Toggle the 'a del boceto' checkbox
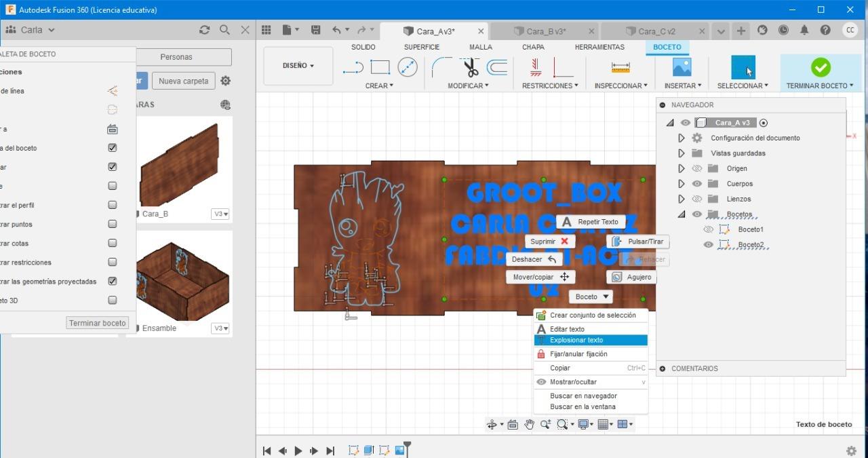Image resolution: width=868 pixels, height=458 pixels. pyautogui.click(x=113, y=147)
